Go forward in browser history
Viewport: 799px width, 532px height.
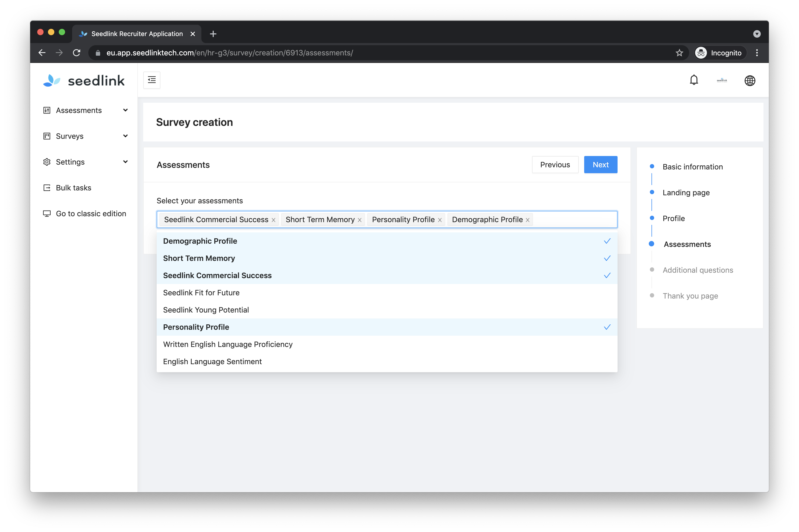[59, 53]
